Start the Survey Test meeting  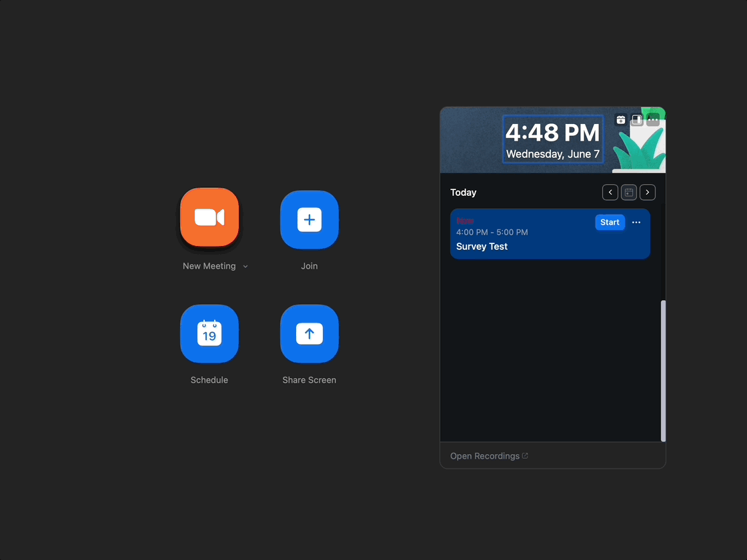[610, 223]
